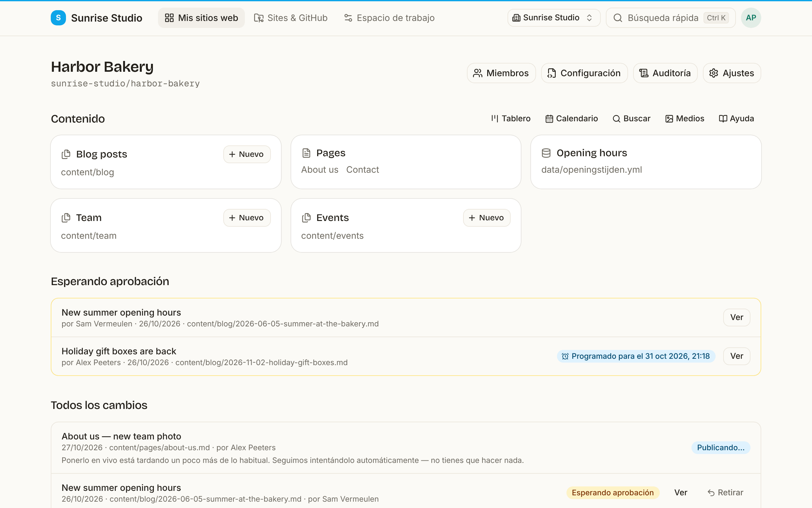
Task: Click the Team collection icon
Action: pyautogui.click(x=66, y=218)
